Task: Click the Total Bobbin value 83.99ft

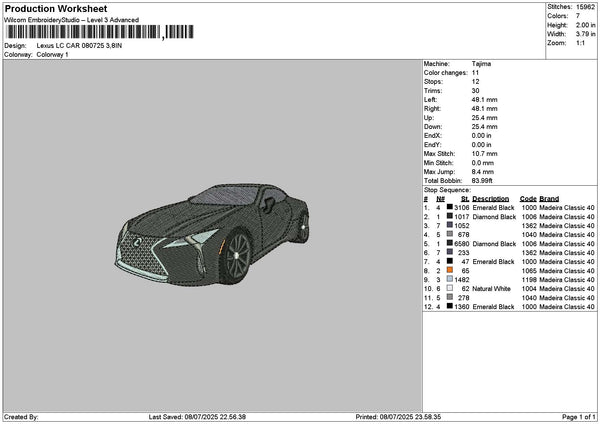Action: pos(482,181)
